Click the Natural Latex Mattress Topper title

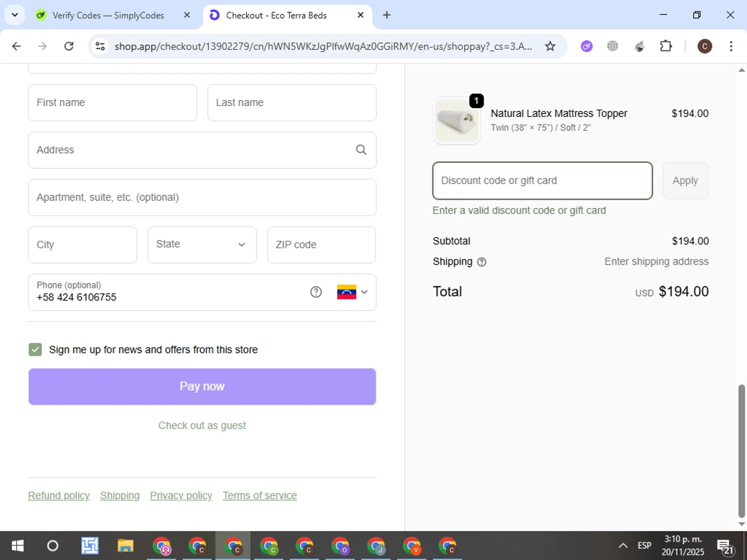point(559,113)
